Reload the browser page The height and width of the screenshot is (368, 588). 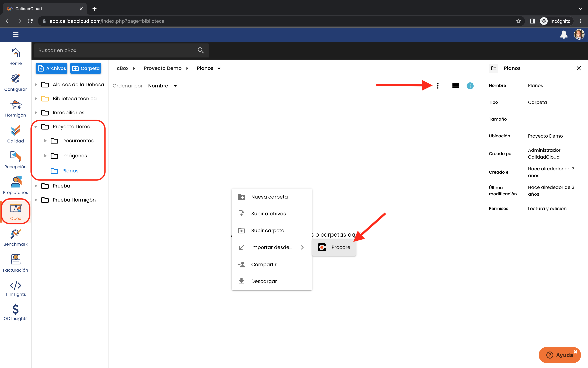pos(30,21)
